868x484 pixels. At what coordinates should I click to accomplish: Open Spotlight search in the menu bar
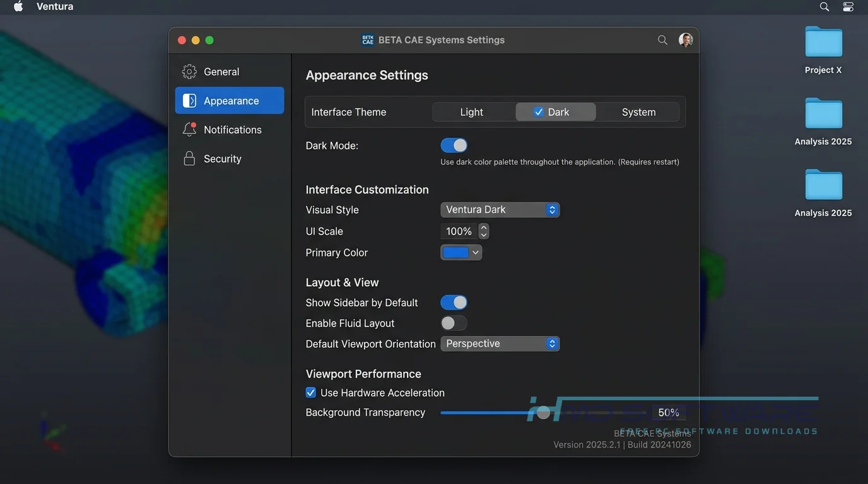click(x=824, y=6)
